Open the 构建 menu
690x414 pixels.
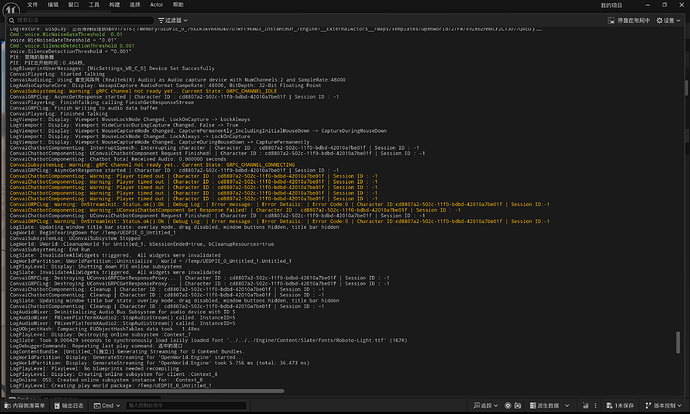click(114, 5)
